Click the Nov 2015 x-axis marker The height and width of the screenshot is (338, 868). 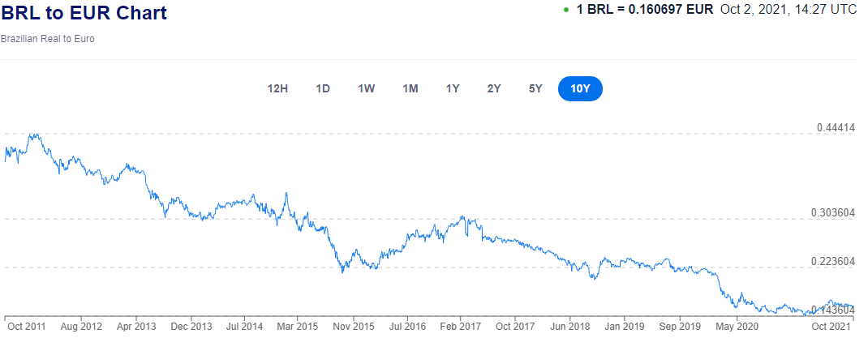353,328
